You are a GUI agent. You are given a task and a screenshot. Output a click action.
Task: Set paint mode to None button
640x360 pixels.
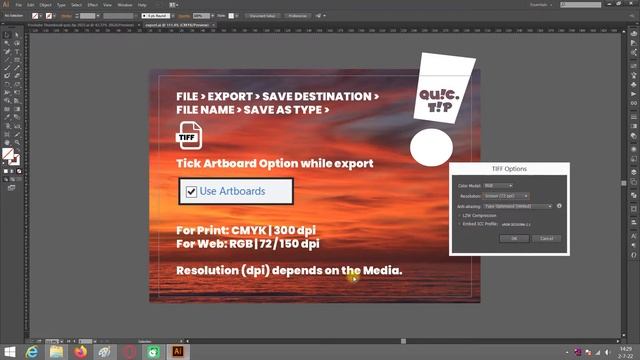coord(18,171)
